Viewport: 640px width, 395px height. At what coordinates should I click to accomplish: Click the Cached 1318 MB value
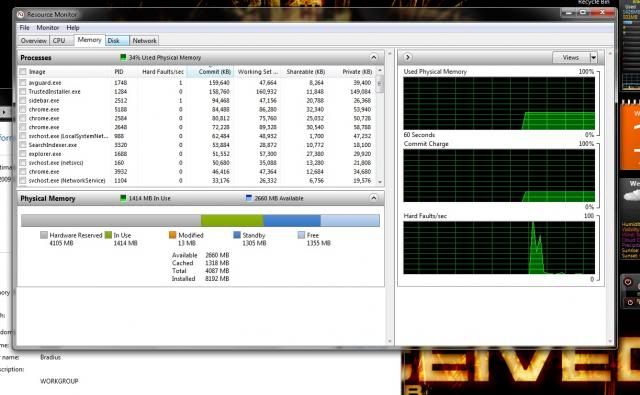[x=217, y=263]
